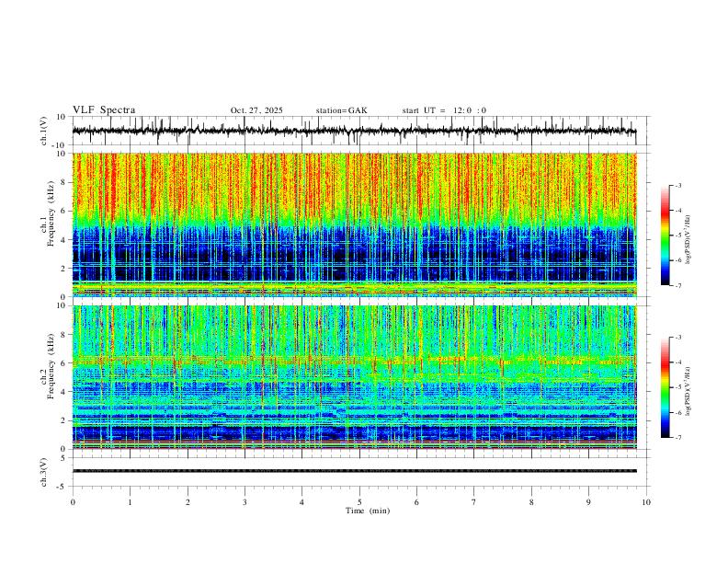Viewport: 728px width, 563px height.
Task: Click the "4" kHz tick on ch.2 spectrogram
Action: [64, 392]
